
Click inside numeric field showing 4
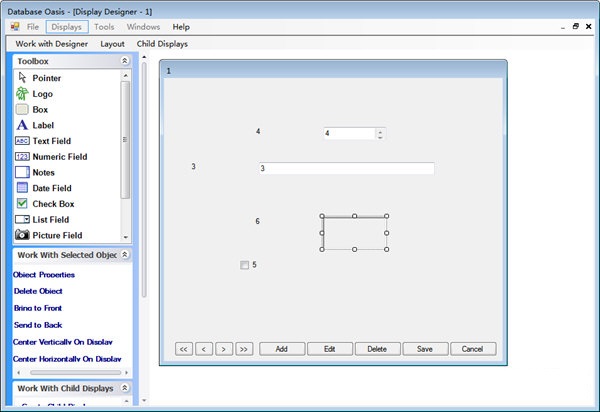[349, 133]
